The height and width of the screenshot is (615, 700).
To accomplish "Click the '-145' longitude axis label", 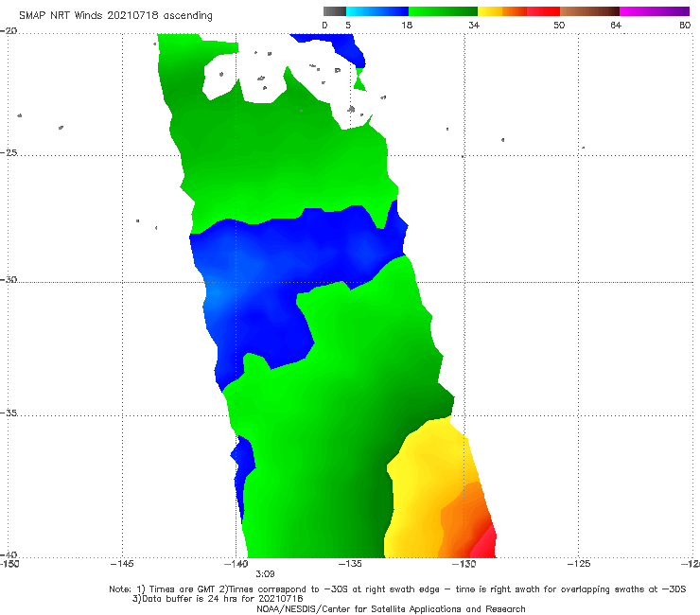I will (122, 564).
